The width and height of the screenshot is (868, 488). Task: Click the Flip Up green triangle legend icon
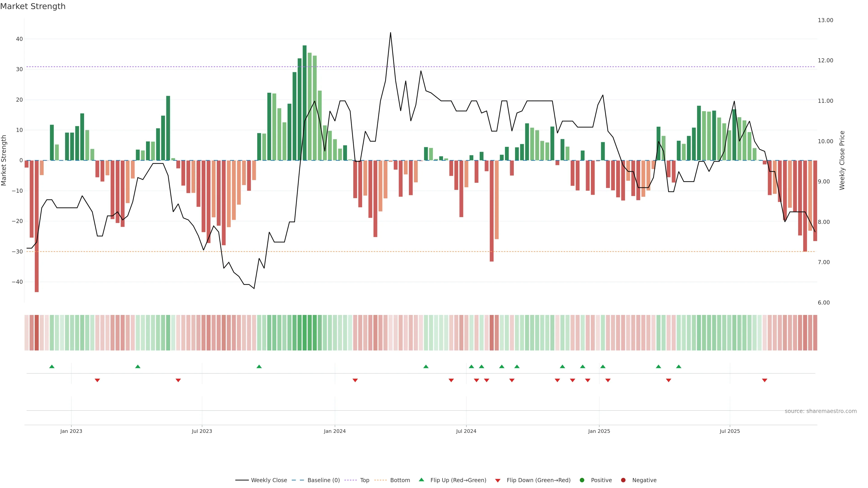(421, 480)
